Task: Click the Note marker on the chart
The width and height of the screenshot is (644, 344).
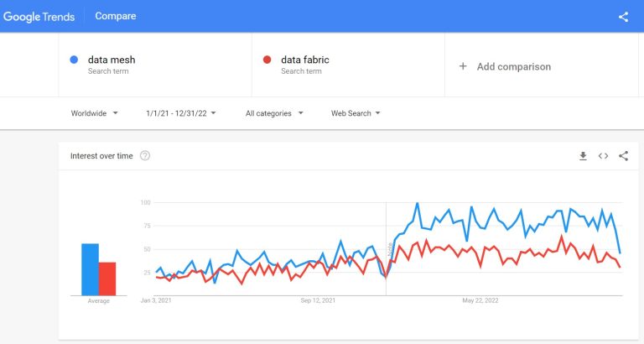Action: 390,249
